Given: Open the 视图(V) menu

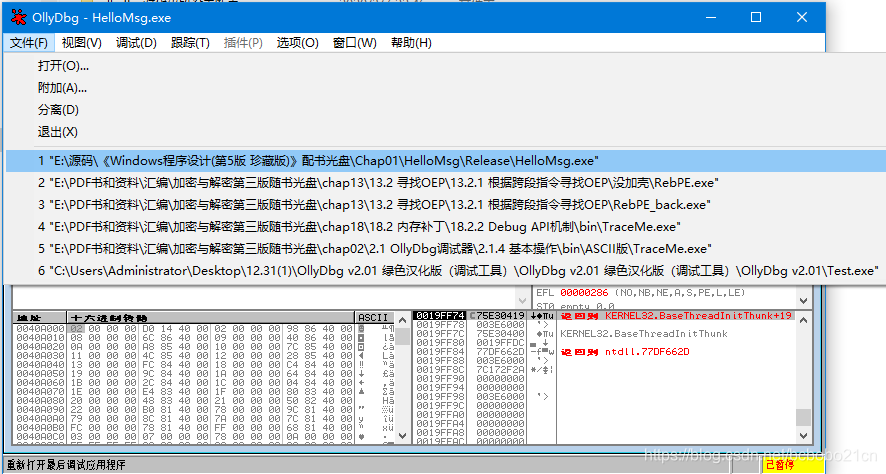Looking at the screenshot, I should point(81,43).
